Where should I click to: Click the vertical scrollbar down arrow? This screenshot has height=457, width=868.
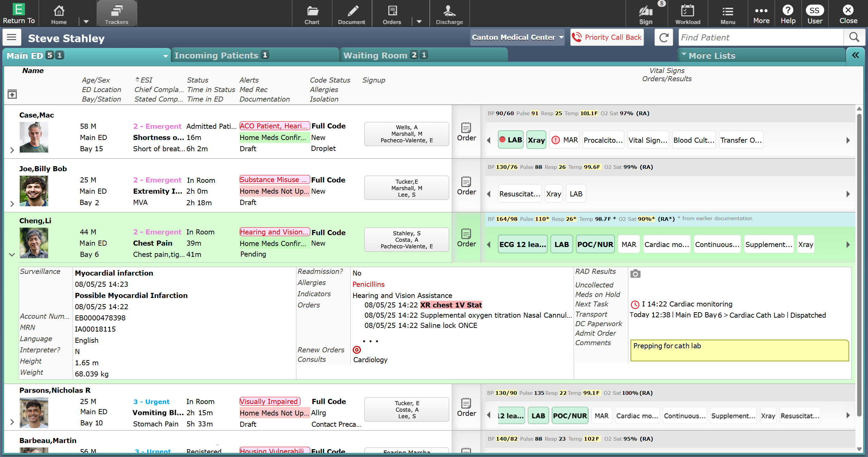[x=859, y=449]
